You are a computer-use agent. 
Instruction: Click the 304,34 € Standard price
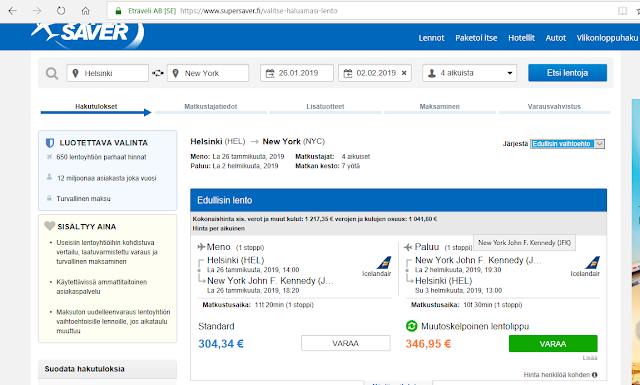[221, 344]
